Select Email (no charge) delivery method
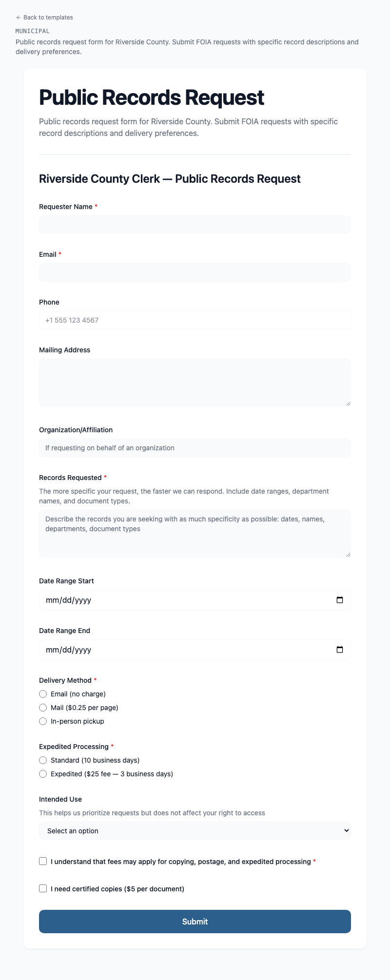The image size is (390, 980). click(x=43, y=694)
